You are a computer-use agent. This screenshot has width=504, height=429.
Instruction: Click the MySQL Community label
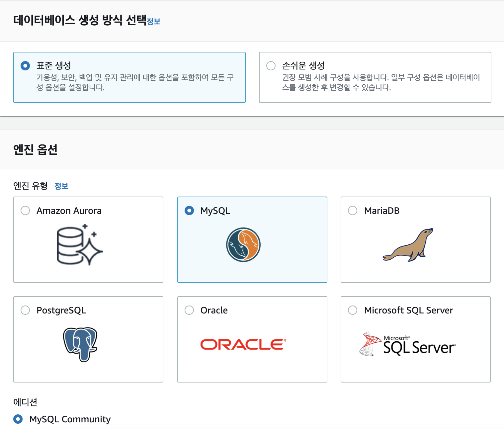pyautogui.click(x=70, y=419)
